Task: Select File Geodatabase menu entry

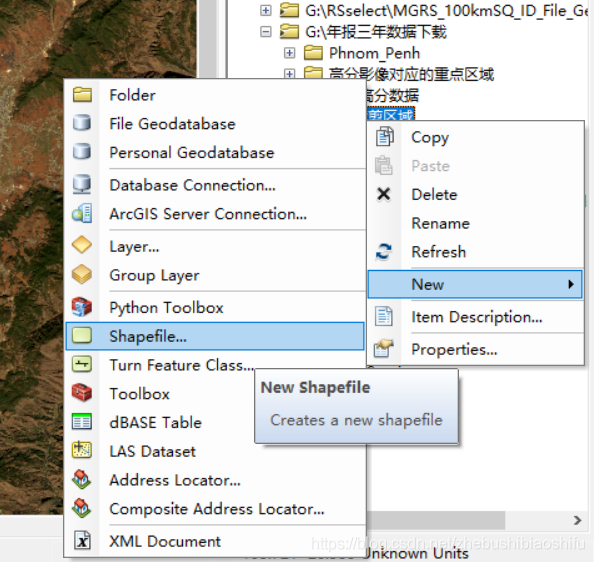Action: tap(215, 123)
